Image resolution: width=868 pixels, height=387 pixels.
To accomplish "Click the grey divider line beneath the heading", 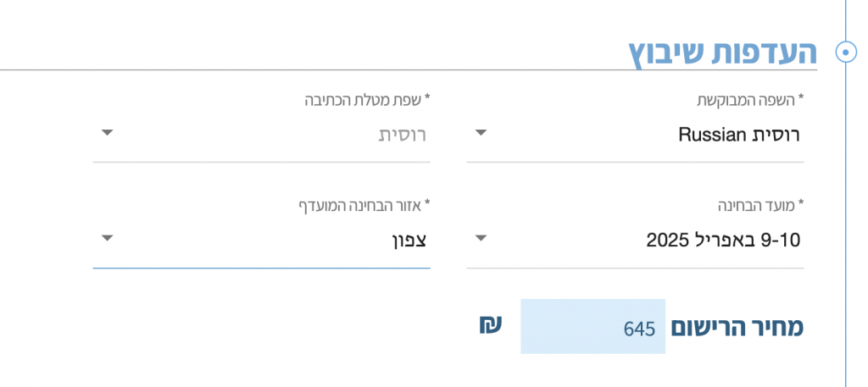I will pyautogui.click(x=409, y=70).
